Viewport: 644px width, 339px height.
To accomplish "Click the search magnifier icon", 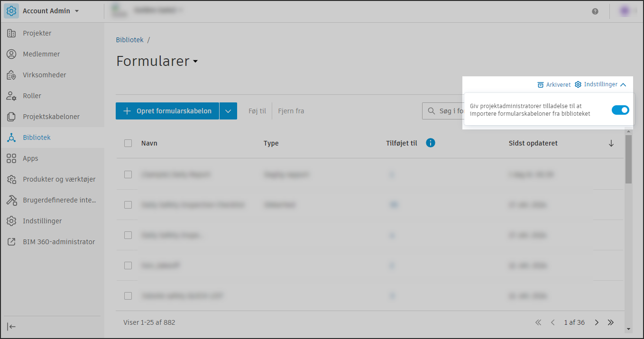I will 431,111.
